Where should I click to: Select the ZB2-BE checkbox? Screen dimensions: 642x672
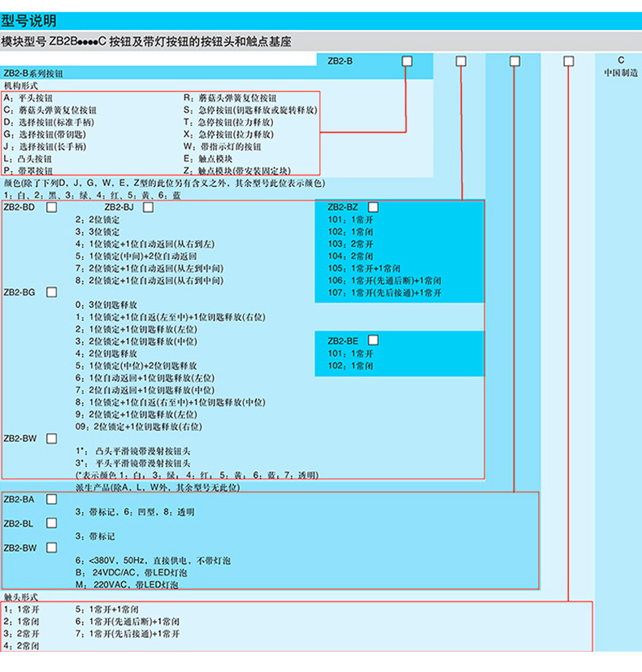coord(373,341)
